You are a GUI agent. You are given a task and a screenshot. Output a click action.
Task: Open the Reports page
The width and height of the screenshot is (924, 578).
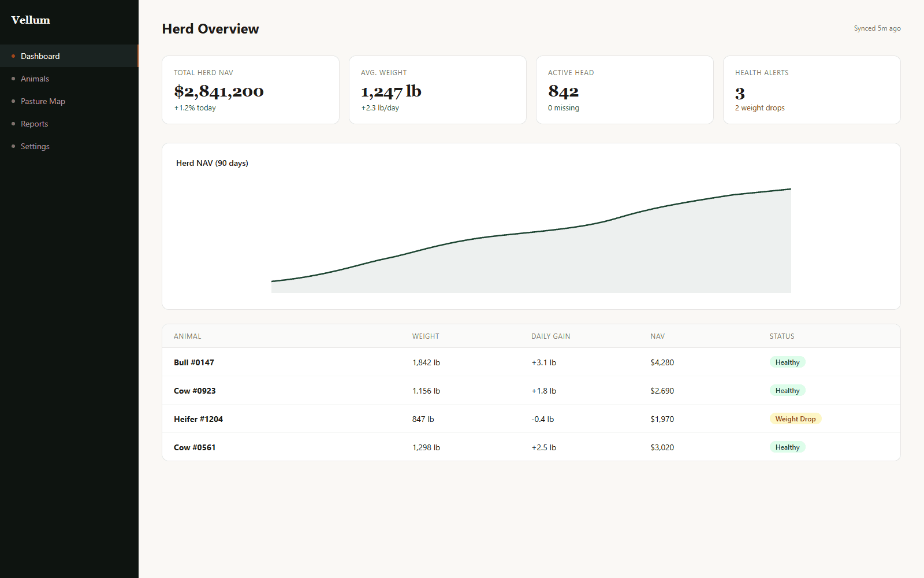(34, 124)
